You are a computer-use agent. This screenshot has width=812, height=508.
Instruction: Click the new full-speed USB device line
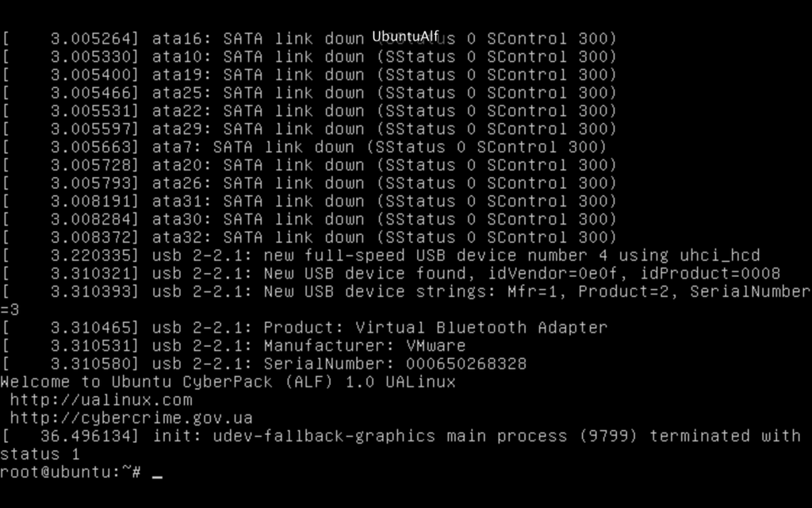455,256
